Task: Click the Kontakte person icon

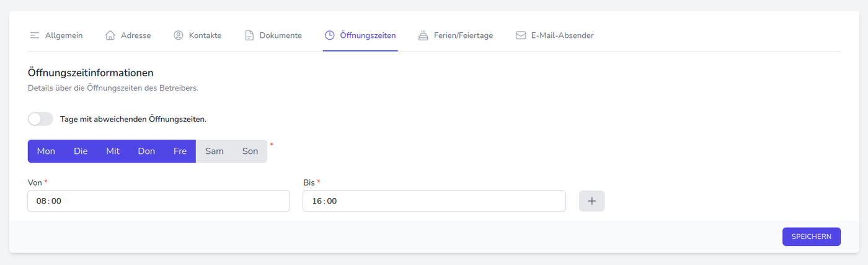Action: (x=179, y=35)
